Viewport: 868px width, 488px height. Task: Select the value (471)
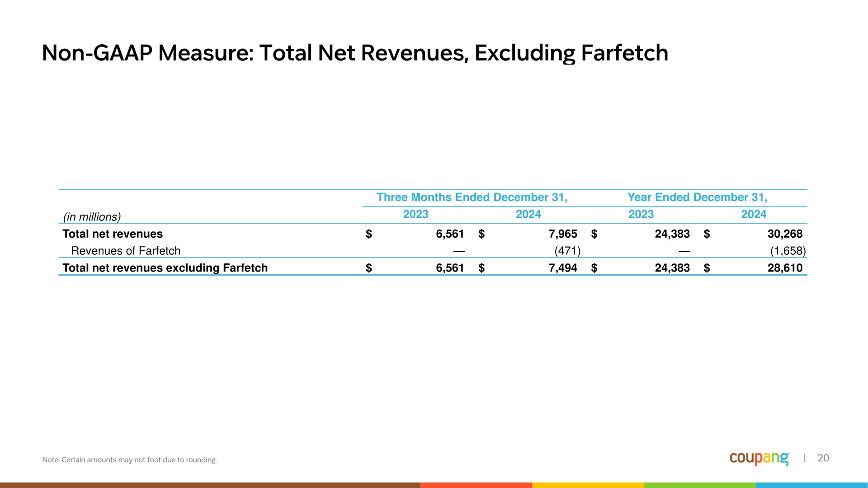click(x=567, y=251)
